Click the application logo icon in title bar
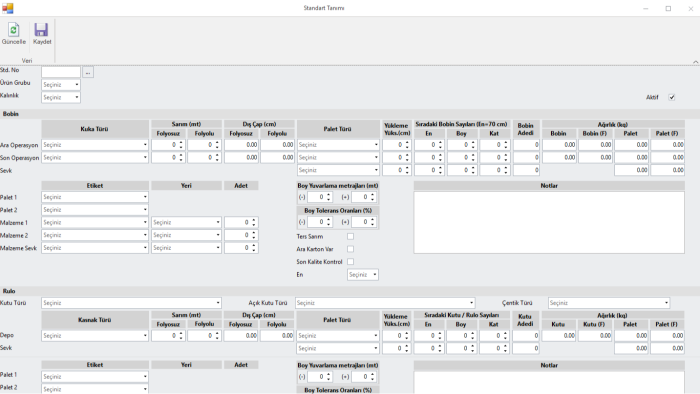 8,8
